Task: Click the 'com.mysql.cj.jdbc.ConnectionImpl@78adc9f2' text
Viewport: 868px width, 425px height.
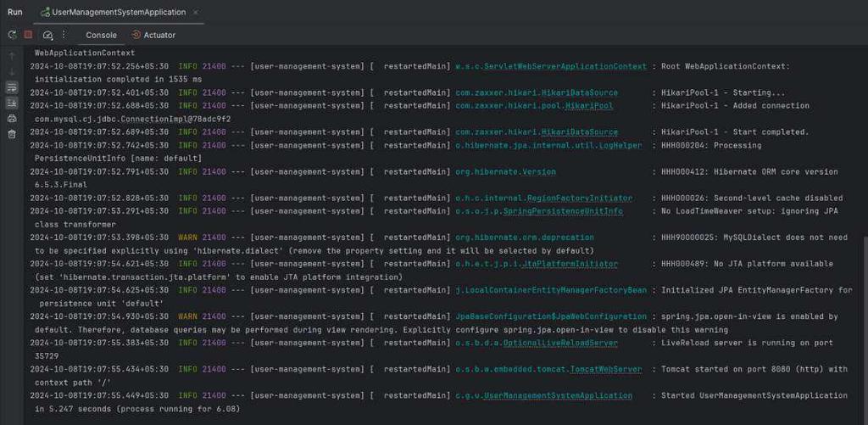Action: pyautogui.click(x=133, y=119)
